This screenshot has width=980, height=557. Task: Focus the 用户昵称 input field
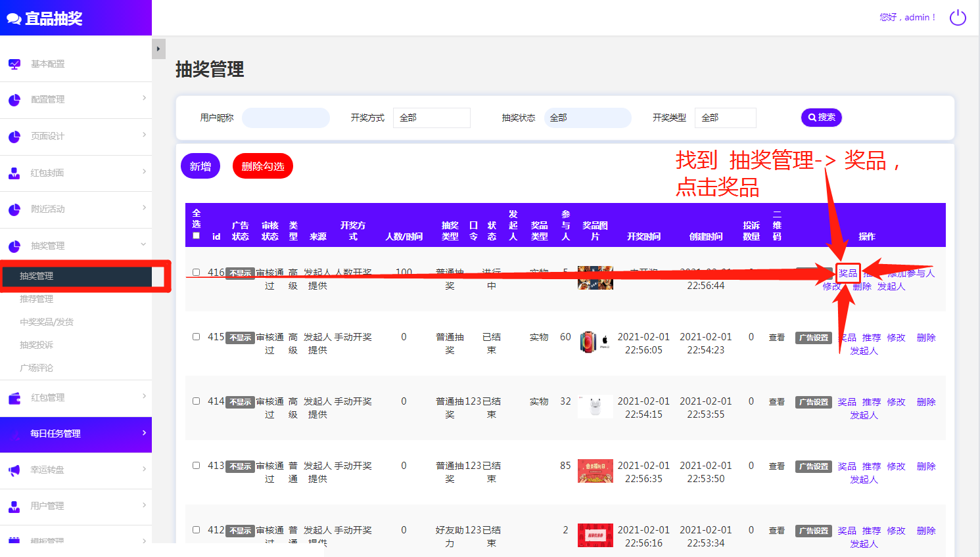point(286,118)
